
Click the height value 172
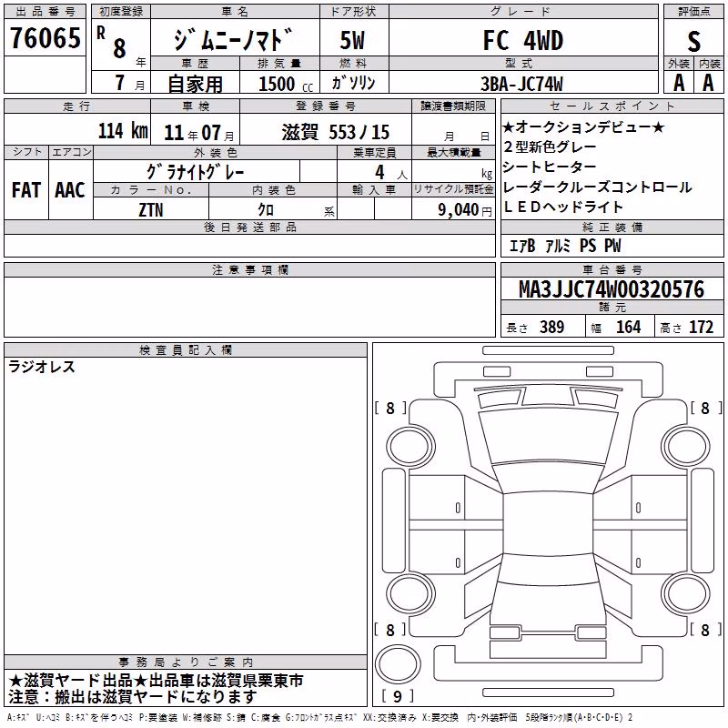click(701, 327)
